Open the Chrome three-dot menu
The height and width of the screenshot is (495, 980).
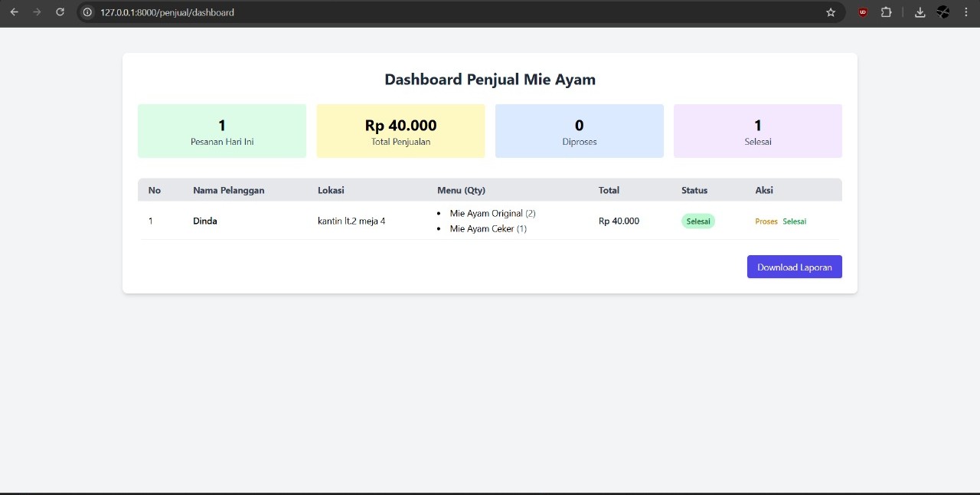point(966,12)
